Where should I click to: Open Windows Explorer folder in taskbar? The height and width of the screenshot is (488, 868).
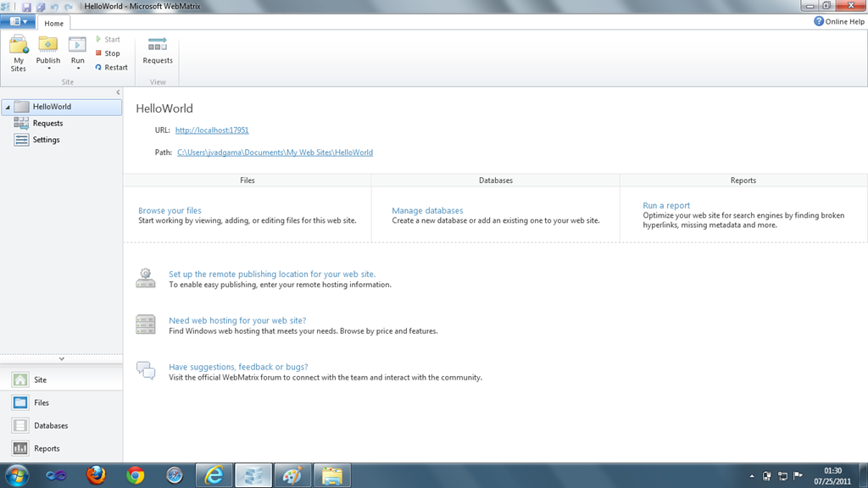(x=332, y=475)
